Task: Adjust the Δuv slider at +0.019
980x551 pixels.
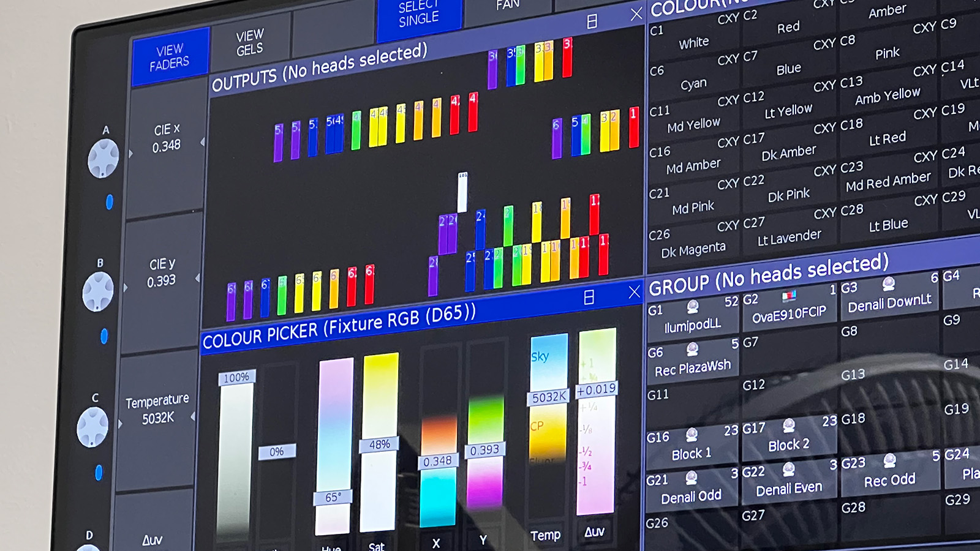Action: 597,389
